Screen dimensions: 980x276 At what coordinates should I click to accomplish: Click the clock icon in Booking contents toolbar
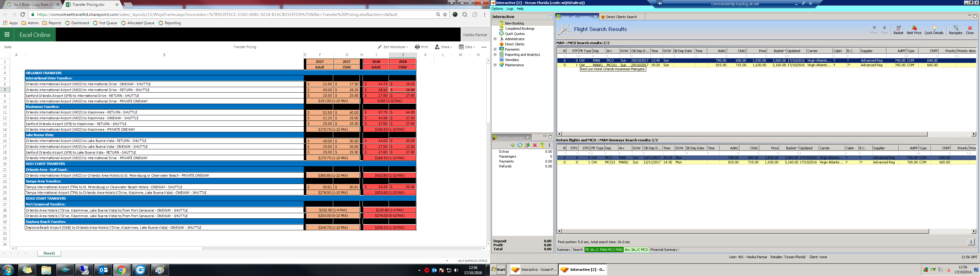click(x=520, y=145)
